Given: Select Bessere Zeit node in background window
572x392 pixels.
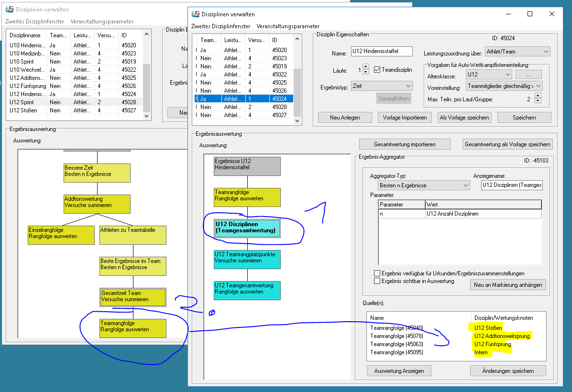Looking at the screenshot, I should [97, 173].
